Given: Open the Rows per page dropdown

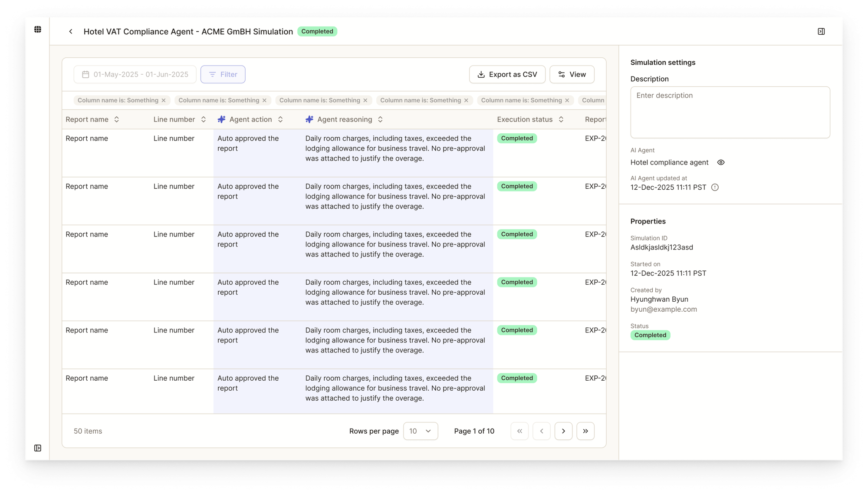Looking at the screenshot, I should [x=420, y=431].
